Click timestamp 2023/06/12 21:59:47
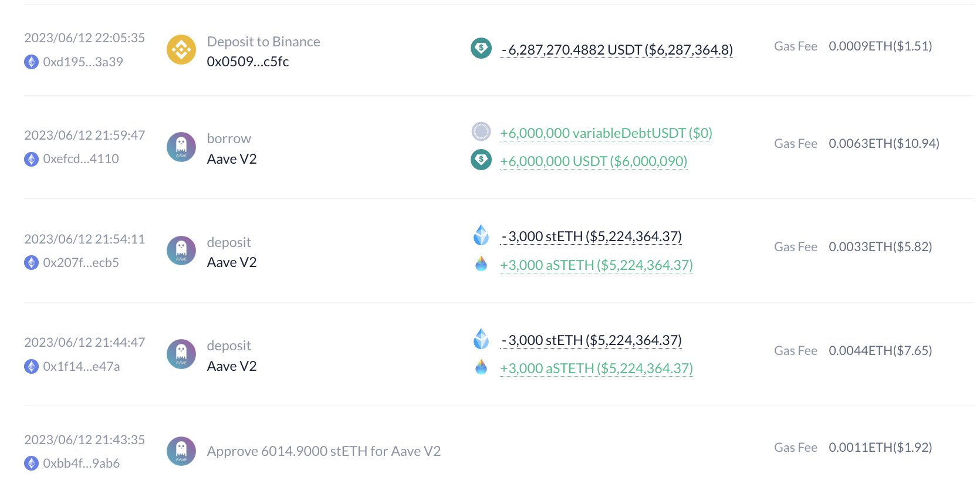Viewport: 980px width, 487px height. coord(85,135)
